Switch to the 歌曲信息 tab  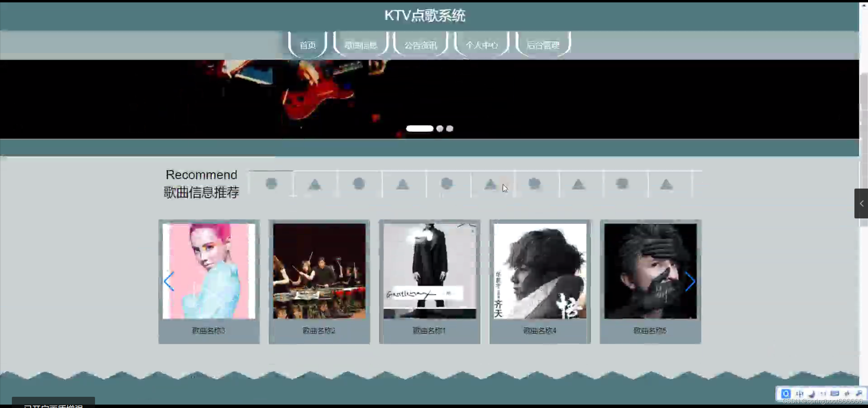click(x=360, y=44)
